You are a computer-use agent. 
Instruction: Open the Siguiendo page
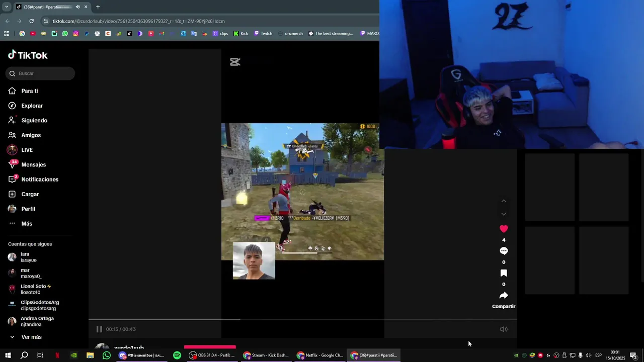tap(28, 121)
